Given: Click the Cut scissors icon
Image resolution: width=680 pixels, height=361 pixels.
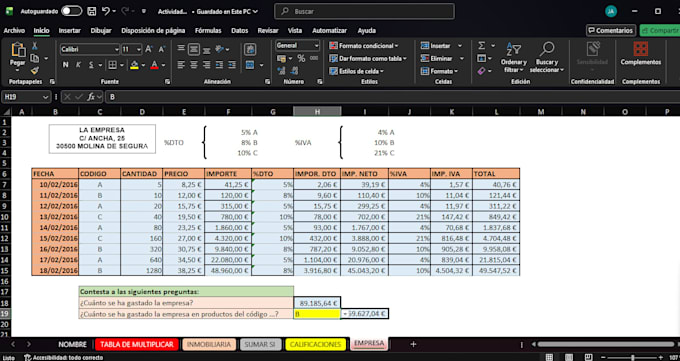Looking at the screenshot, I should (x=35, y=46).
